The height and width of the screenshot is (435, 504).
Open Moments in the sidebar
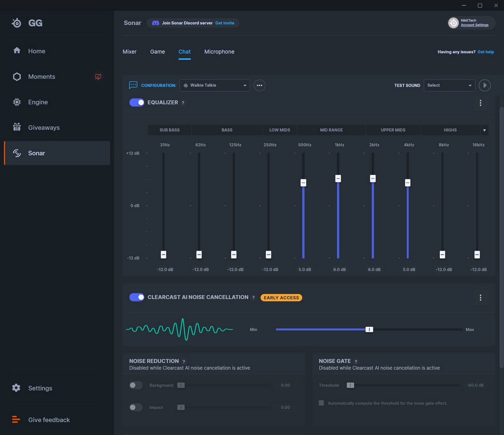coord(57,76)
